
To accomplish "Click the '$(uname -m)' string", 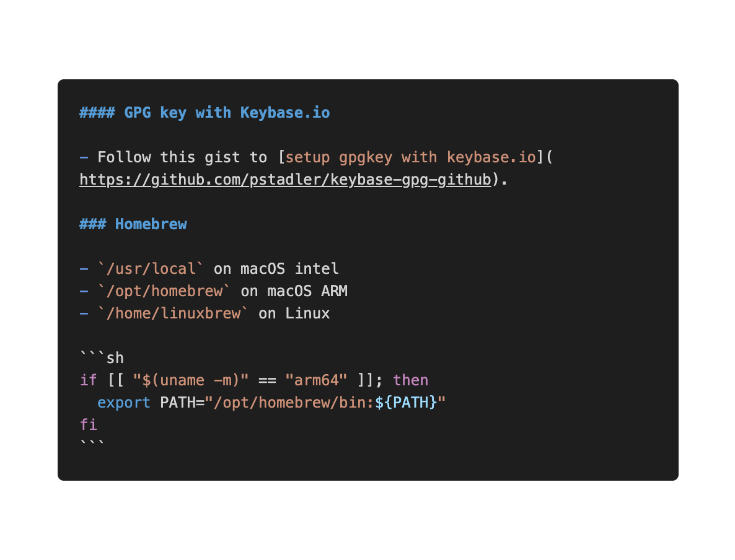I will pyautogui.click(x=191, y=380).
